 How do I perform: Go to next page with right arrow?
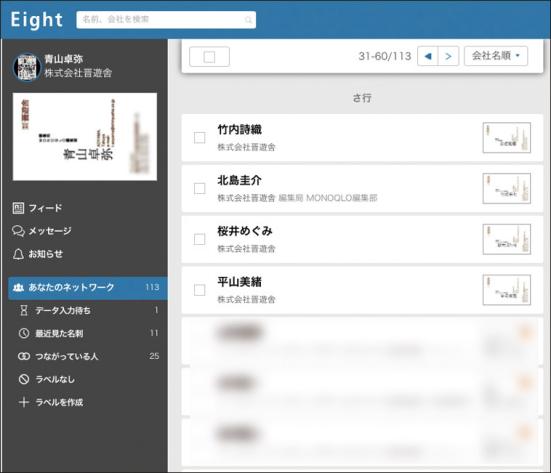coord(448,56)
